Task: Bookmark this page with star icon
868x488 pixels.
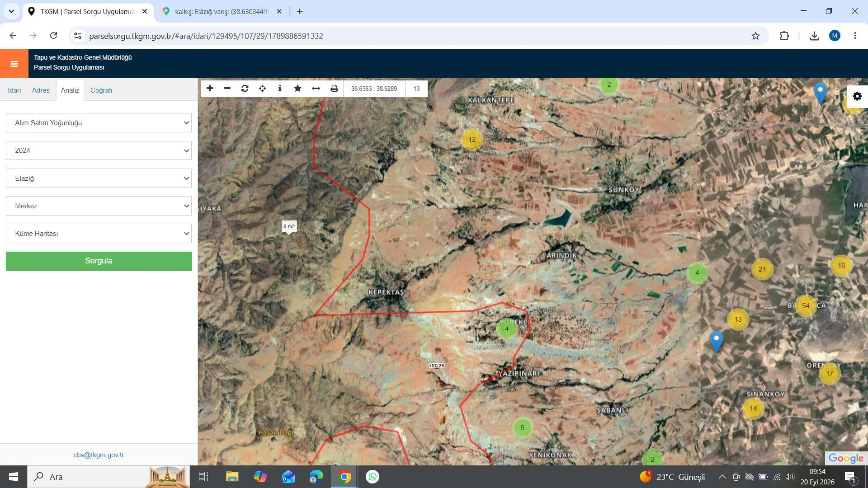Action: [755, 36]
